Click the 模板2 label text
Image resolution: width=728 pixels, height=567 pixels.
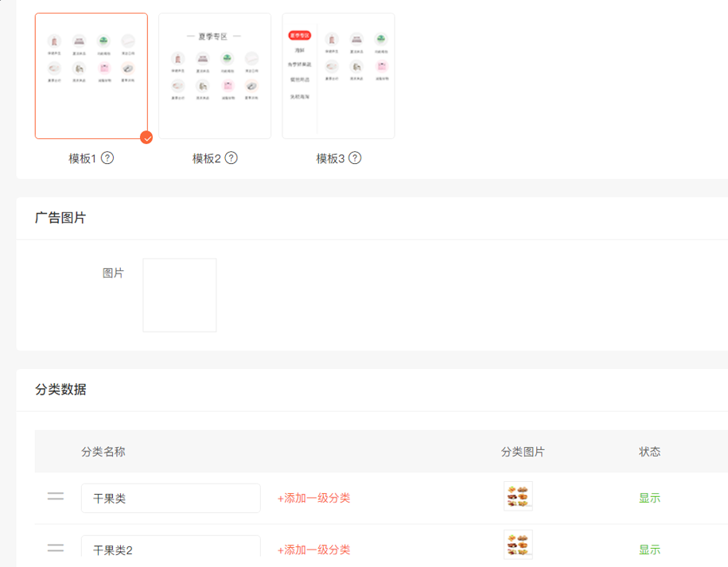pos(206,158)
